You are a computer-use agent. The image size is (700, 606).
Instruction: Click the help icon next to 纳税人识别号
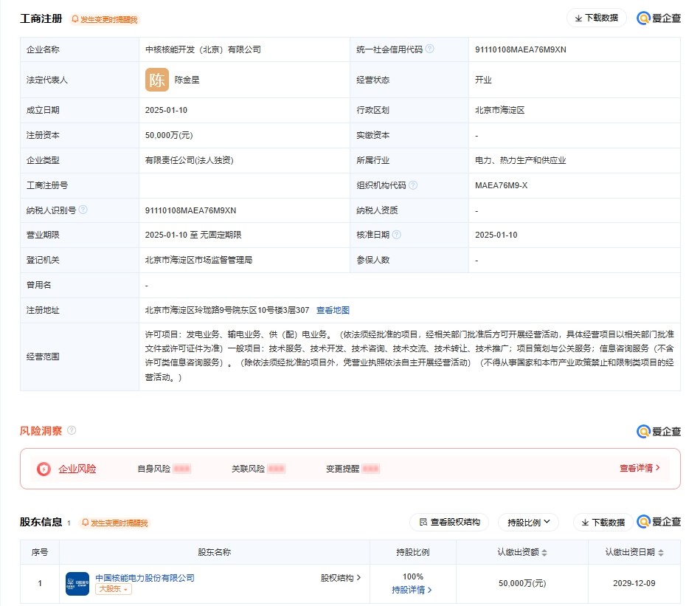pos(83,210)
